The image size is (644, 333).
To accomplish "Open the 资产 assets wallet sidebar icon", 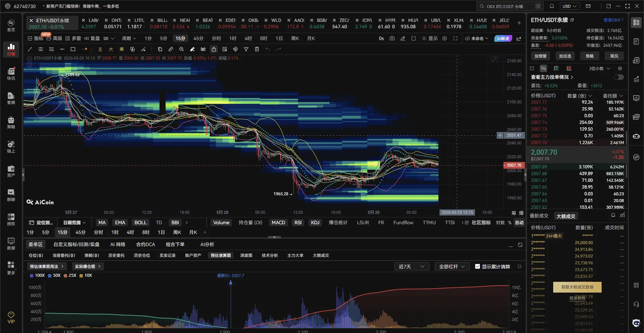I will pyautogui.click(x=11, y=171).
